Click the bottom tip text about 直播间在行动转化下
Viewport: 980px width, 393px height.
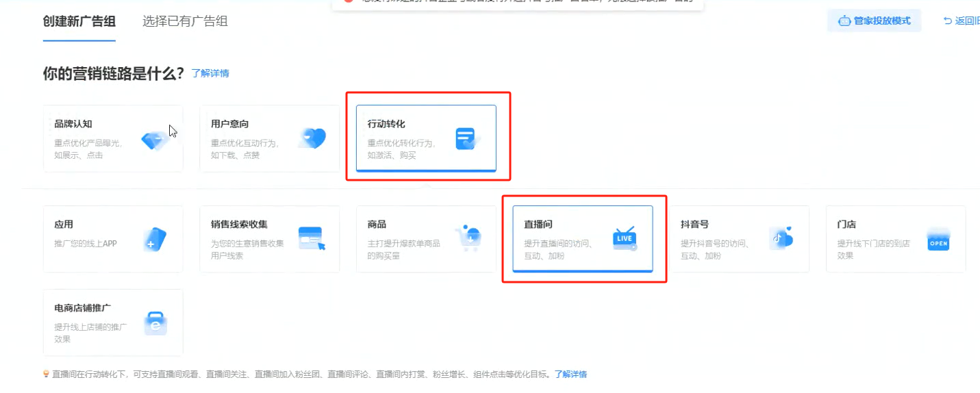click(x=302, y=375)
